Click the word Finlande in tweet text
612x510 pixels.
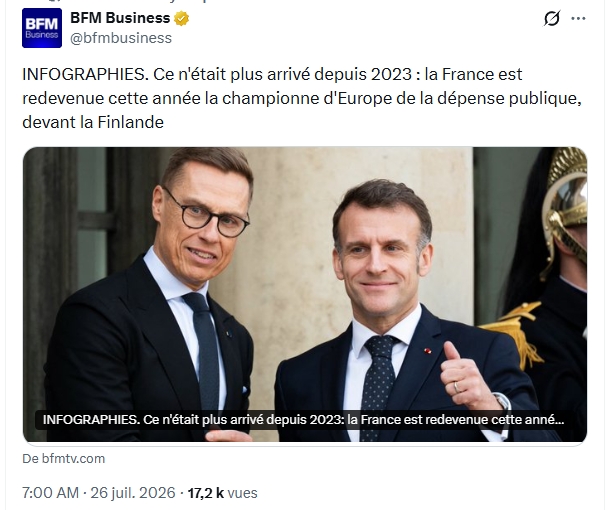click(x=130, y=123)
